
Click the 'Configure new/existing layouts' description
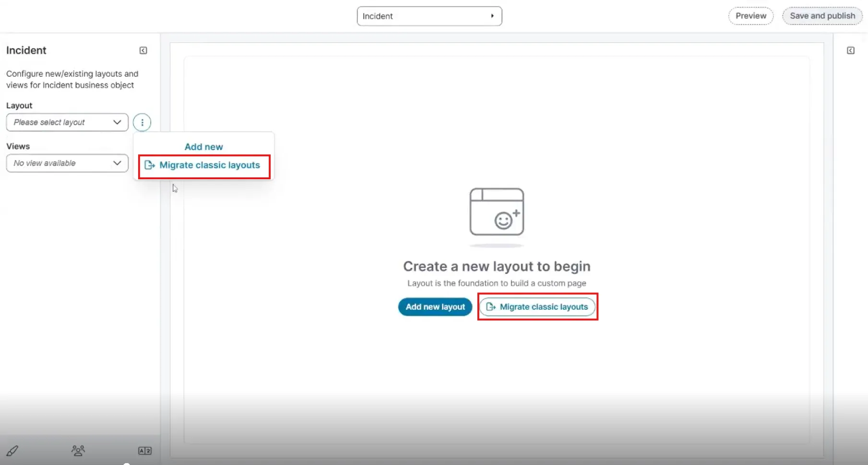[72, 80]
